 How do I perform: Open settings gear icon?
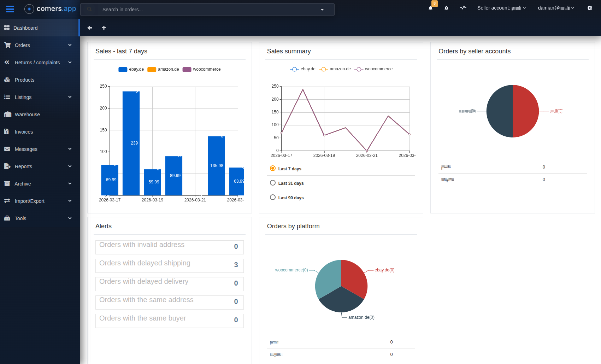tap(590, 8)
